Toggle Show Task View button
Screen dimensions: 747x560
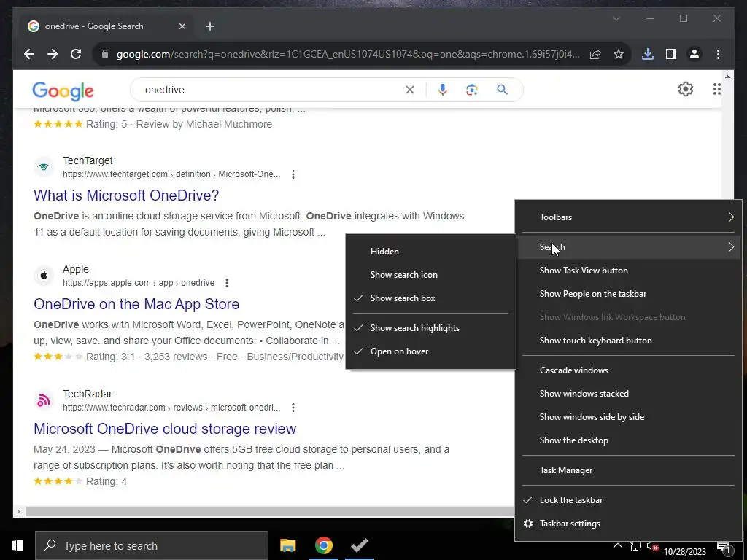pyautogui.click(x=628, y=271)
